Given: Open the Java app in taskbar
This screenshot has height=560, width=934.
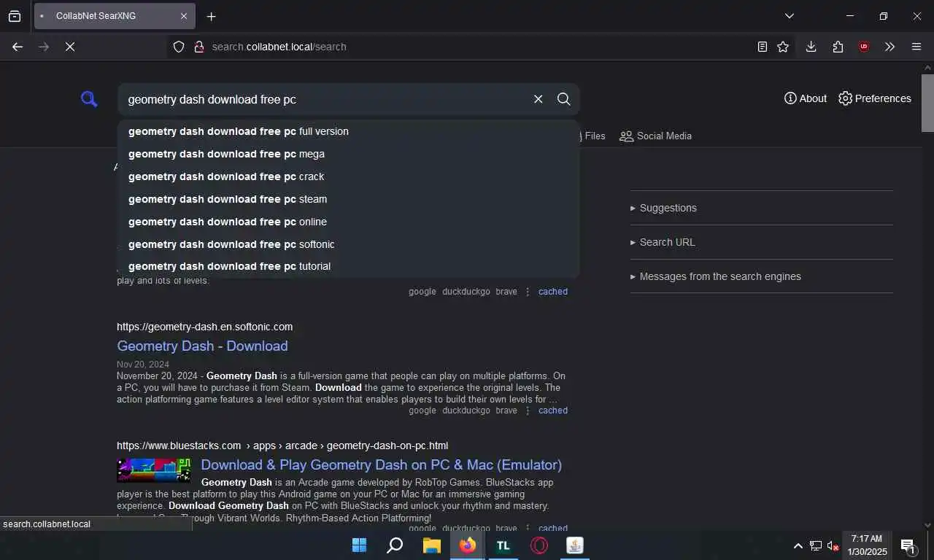Looking at the screenshot, I should point(575,545).
